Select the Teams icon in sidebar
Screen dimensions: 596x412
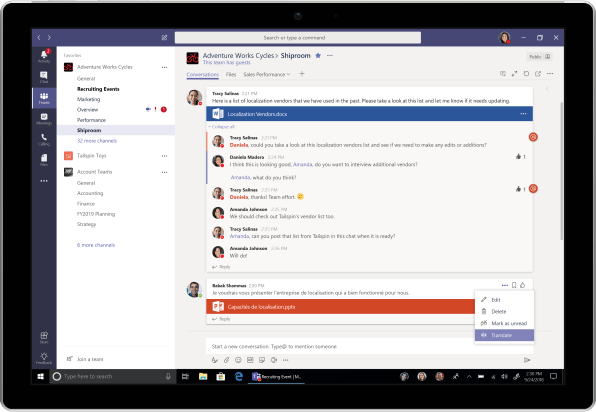point(44,98)
